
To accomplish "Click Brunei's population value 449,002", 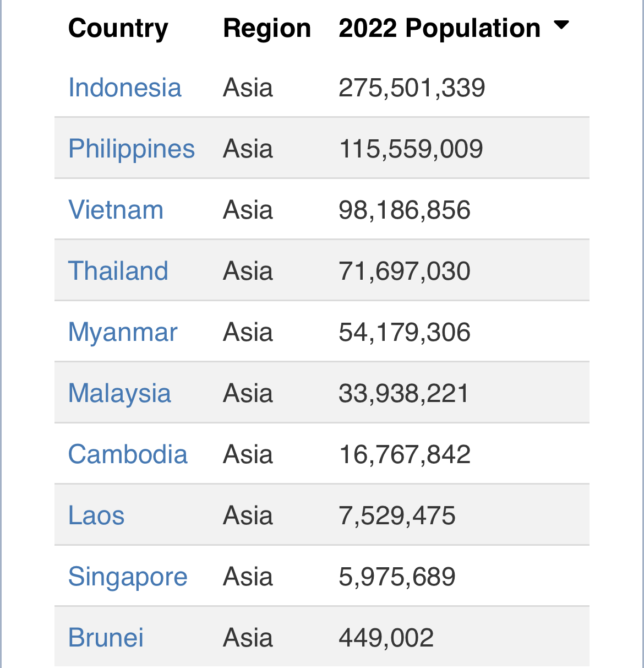I will pyautogui.click(x=386, y=638).
